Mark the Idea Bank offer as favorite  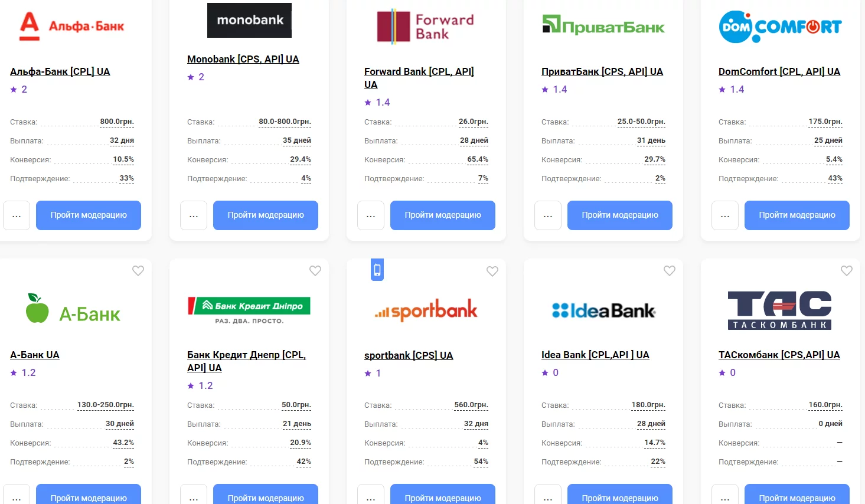pos(670,271)
